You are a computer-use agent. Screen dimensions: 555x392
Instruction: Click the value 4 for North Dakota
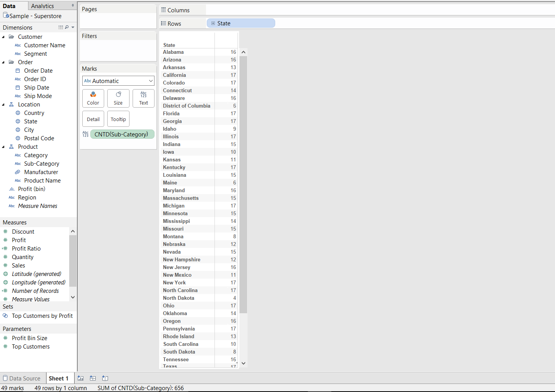coord(234,298)
